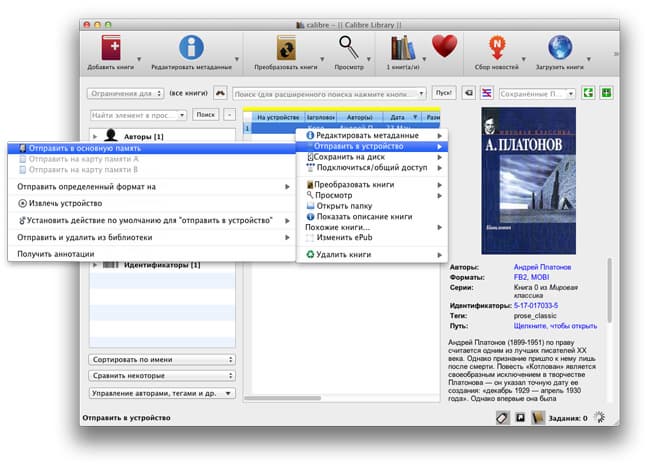The height and width of the screenshot is (468, 650).
Task: Click the binoculars advanced search icon
Action: pos(220,93)
